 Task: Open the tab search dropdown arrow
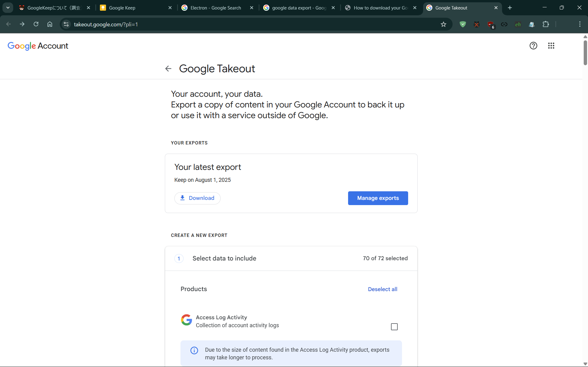[8, 8]
